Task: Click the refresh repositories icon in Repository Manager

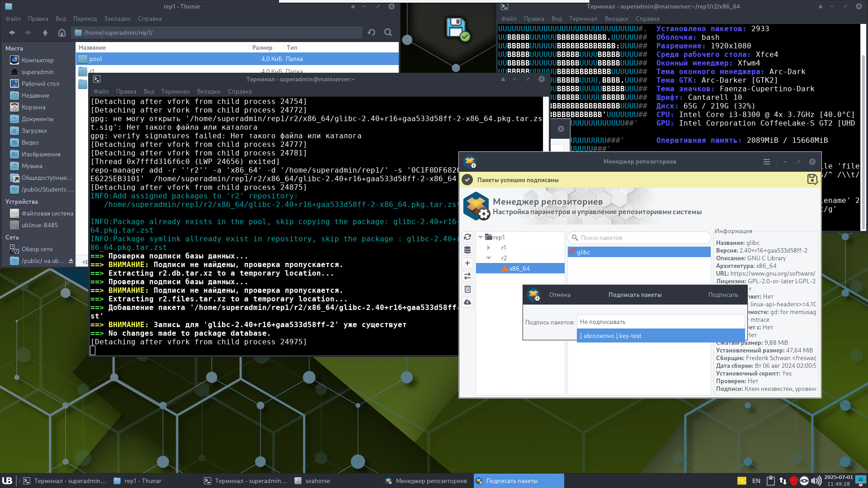Action: [467, 237]
